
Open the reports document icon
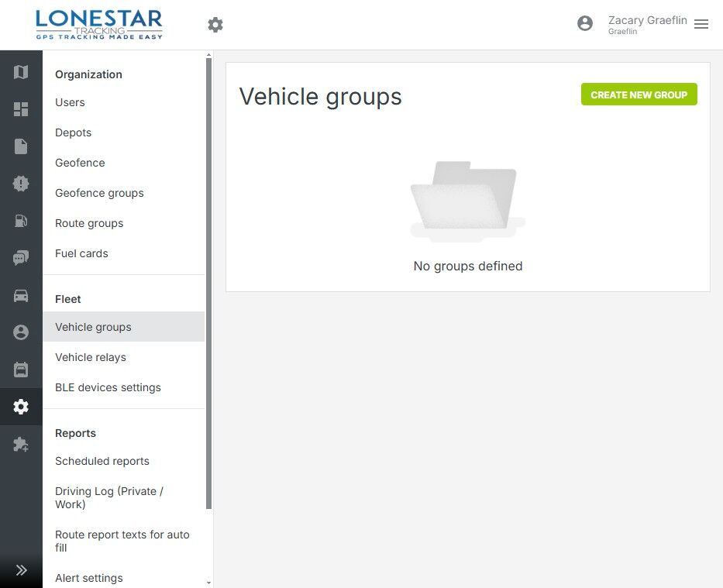21,146
